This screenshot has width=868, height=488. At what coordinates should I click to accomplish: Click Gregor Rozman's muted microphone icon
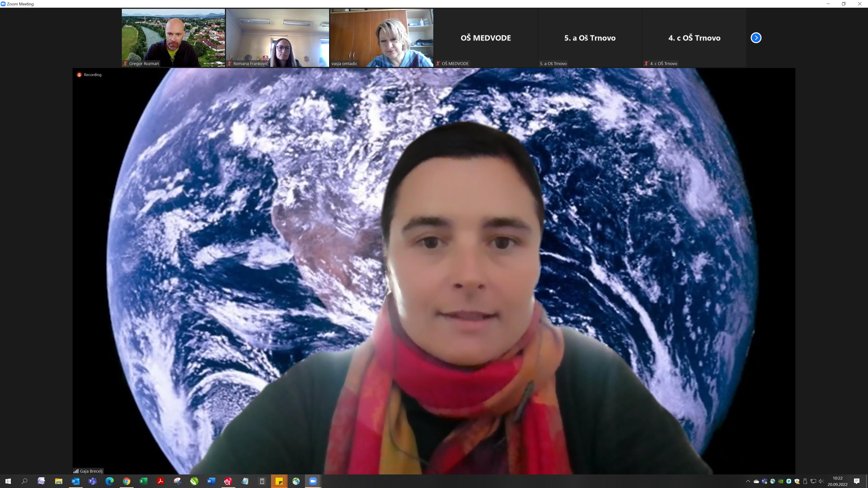125,64
